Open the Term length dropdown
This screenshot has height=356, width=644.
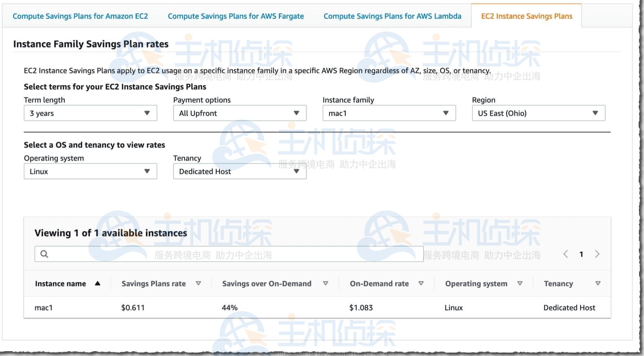tap(90, 113)
